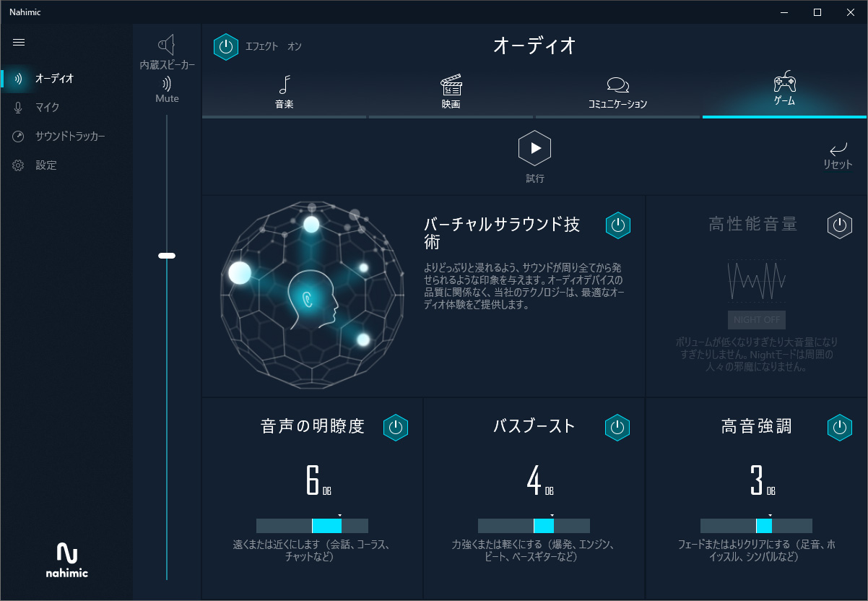868x601 pixels.
Task: Disable バスブースト power toggle
Action: click(617, 428)
